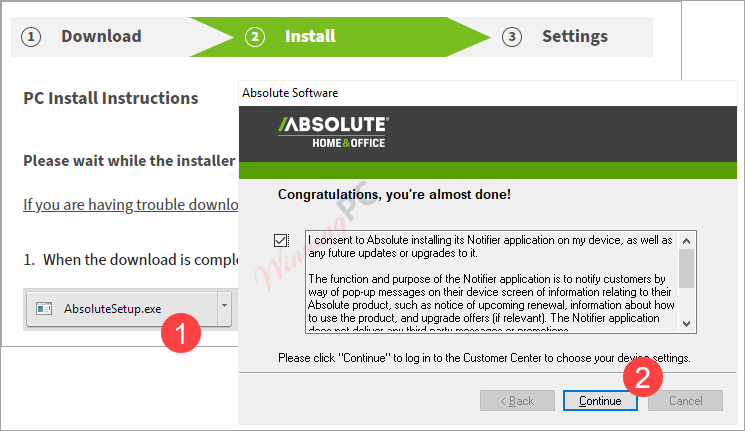Click red annotation badge number 2
This screenshot has height=431, width=745.
[642, 377]
